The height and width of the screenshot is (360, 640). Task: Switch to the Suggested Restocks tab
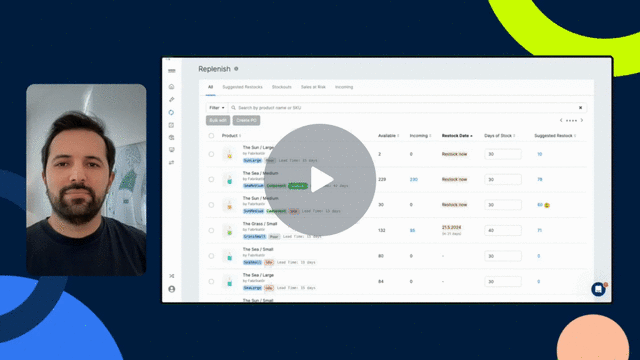click(242, 87)
